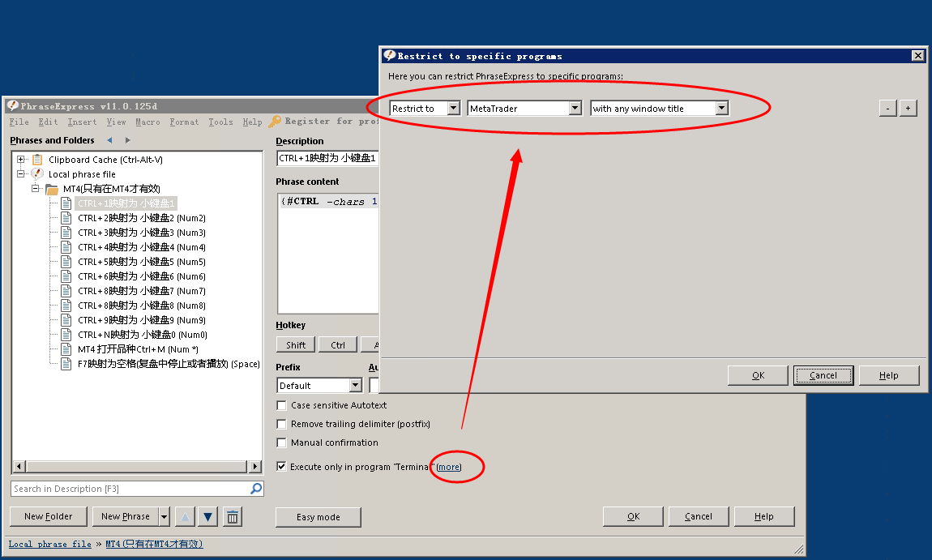Screen dimensions: 932x560
Task: Open the 'with any window title' dropdown
Action: click(x=721, y=109)
